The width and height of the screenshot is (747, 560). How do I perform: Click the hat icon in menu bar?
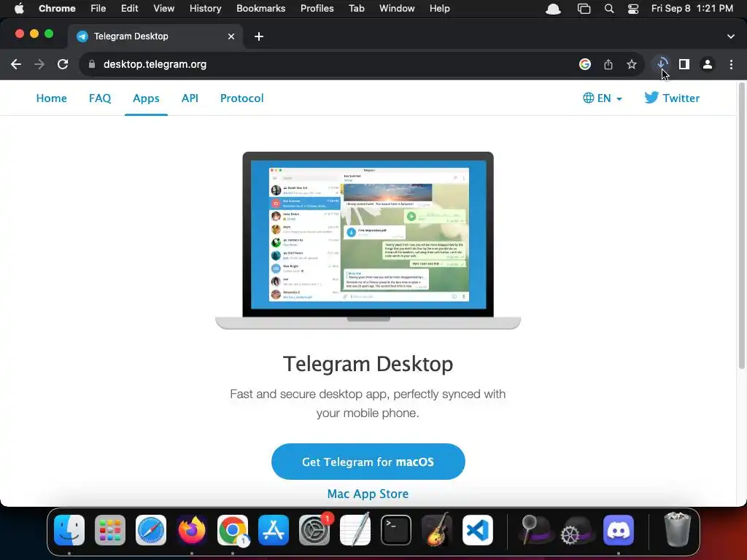(553, 9)
